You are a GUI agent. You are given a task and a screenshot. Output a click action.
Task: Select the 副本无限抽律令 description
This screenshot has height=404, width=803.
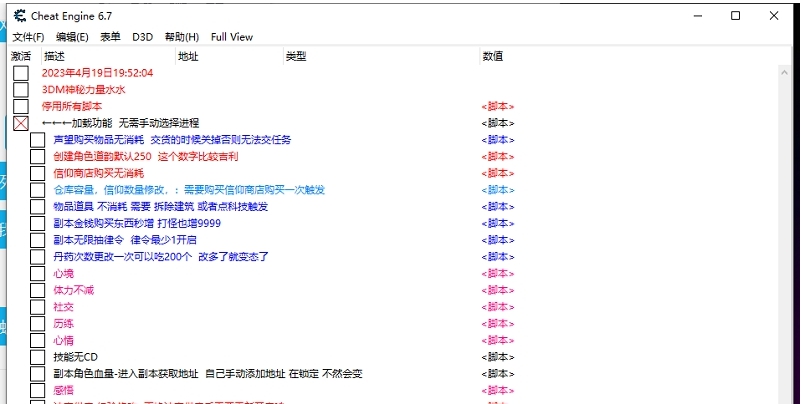pos(125,240)
